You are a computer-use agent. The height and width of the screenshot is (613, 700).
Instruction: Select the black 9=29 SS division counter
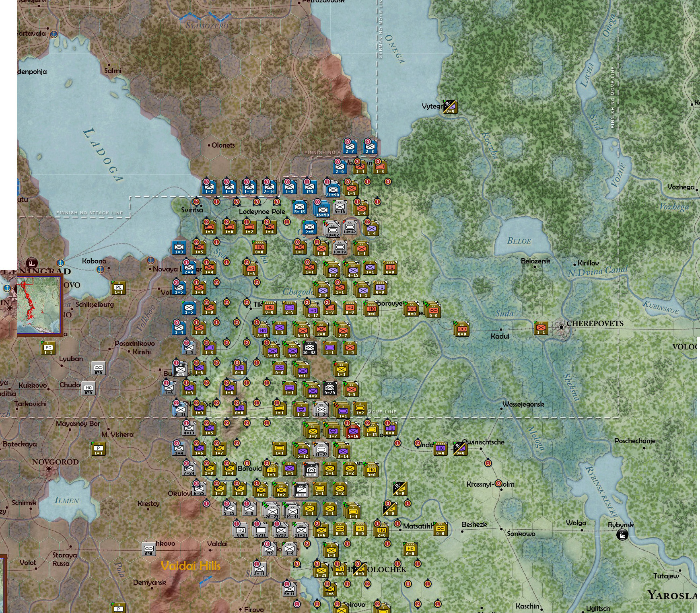329,388
